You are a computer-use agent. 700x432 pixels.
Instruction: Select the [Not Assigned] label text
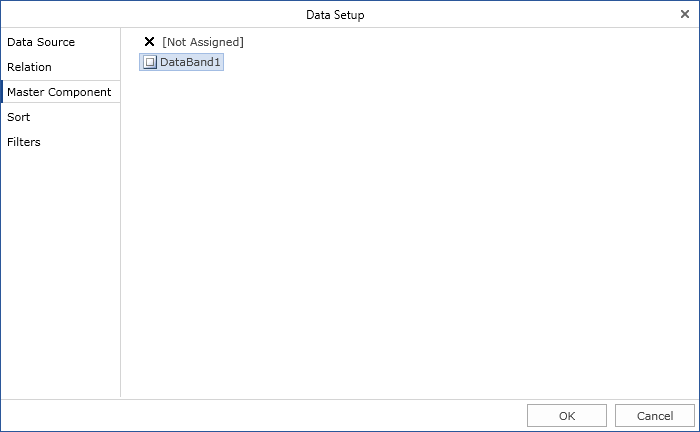click(x=203, y=42)
